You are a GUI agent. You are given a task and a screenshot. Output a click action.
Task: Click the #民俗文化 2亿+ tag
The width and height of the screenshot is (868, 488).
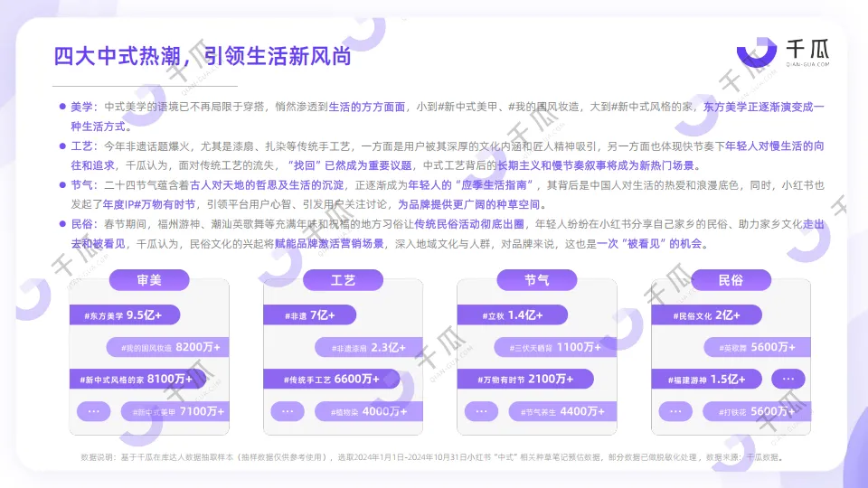click(706, 314)
